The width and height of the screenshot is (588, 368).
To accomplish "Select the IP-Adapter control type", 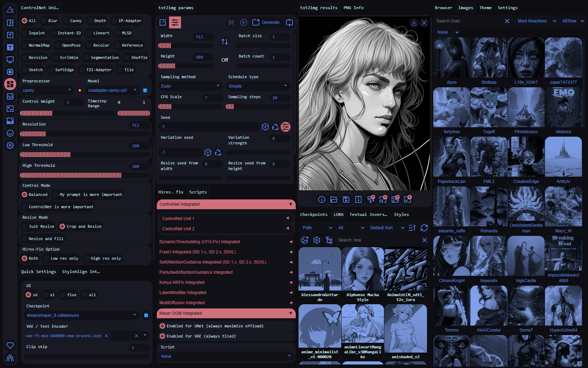I will pyautogui.click(x=127, y=21).
